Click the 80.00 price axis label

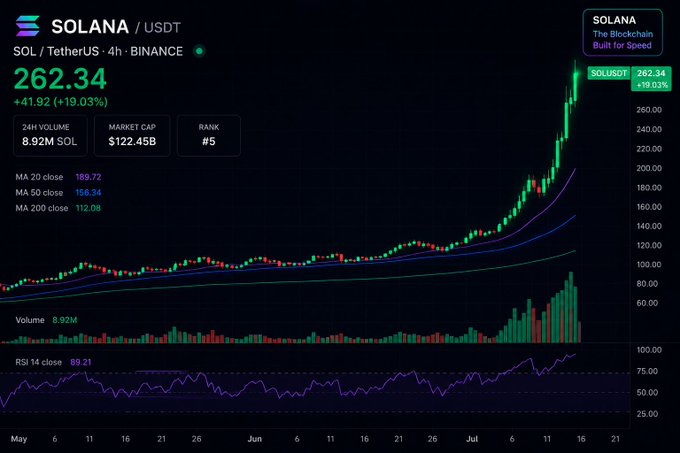click(x=647, y=284)
